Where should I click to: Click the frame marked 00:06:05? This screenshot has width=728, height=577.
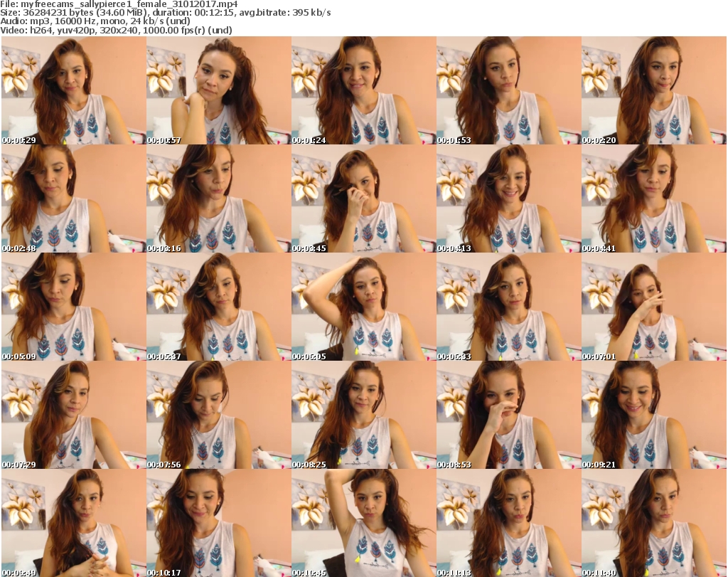(363, 307)
